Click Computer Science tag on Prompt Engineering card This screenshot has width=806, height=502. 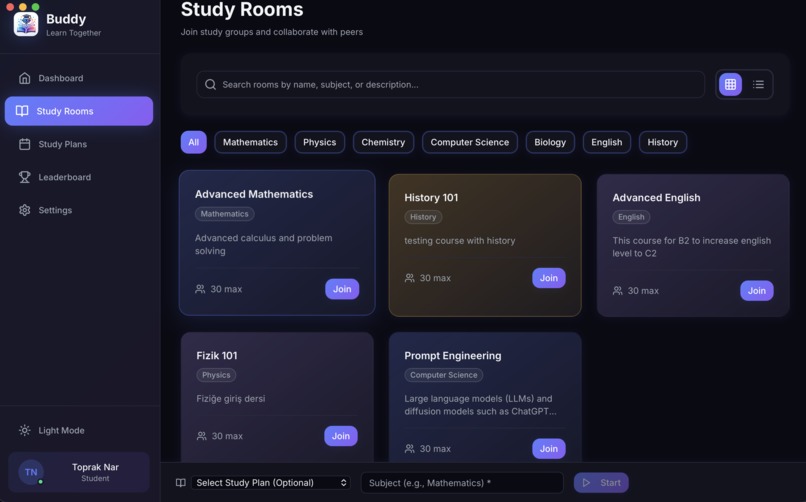[x=443, y=375]
